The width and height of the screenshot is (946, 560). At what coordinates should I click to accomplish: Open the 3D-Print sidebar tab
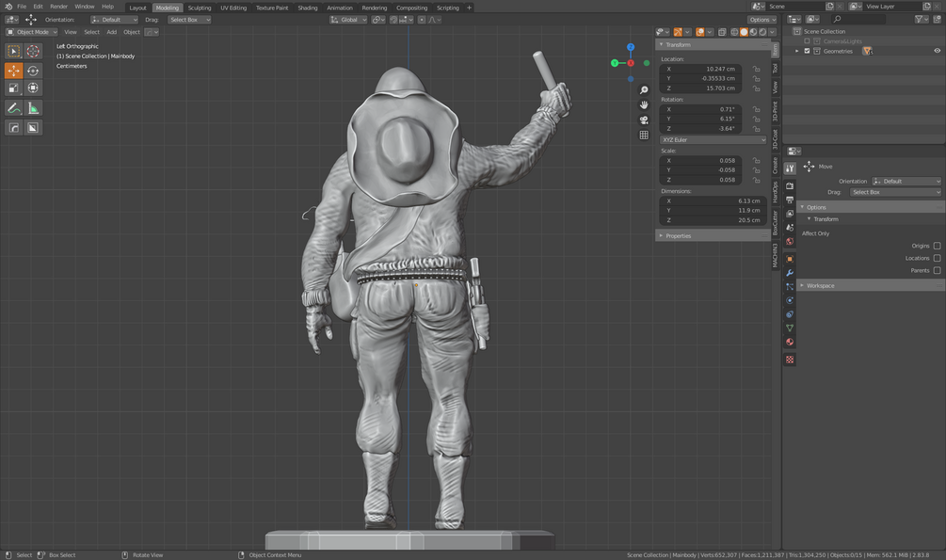tap(776, 111)
